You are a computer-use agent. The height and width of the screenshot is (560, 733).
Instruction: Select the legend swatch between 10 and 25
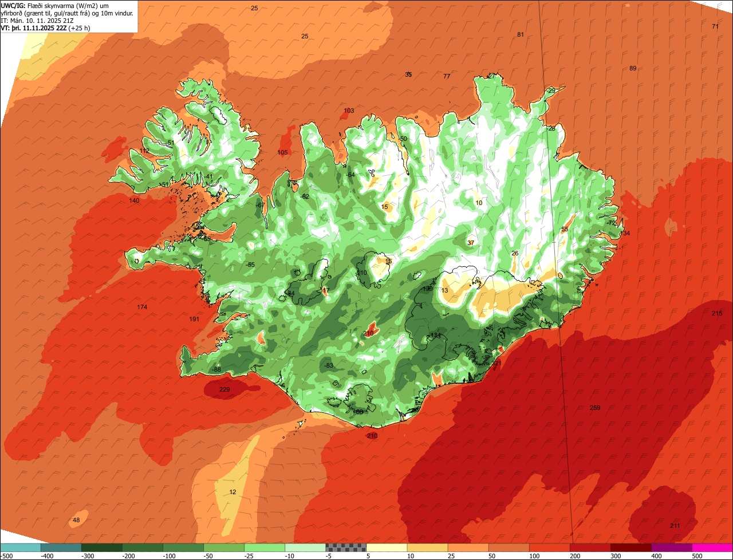click(427, 547)
